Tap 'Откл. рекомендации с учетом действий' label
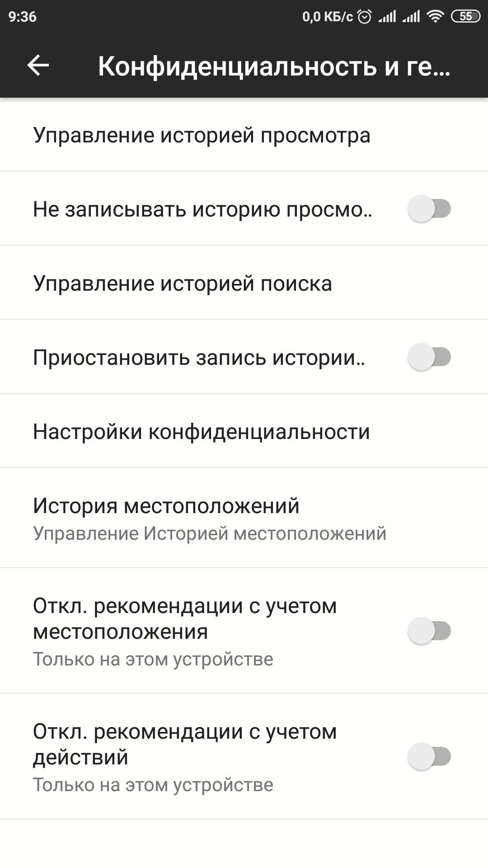 tap(185, 744)
